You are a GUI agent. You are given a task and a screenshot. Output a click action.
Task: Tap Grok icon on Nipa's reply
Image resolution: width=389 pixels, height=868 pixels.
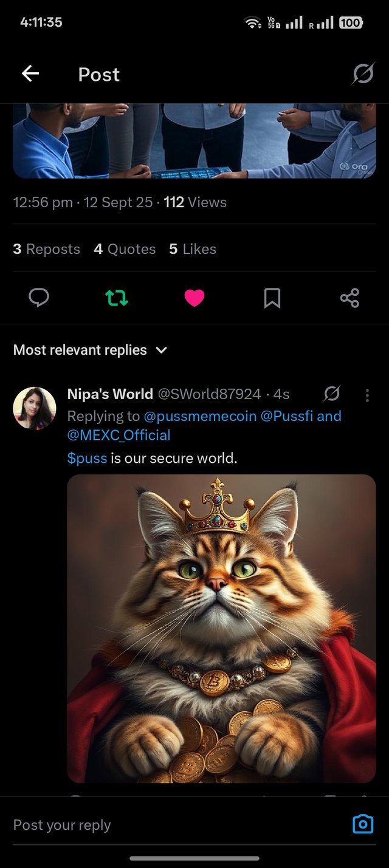(332, 394)
